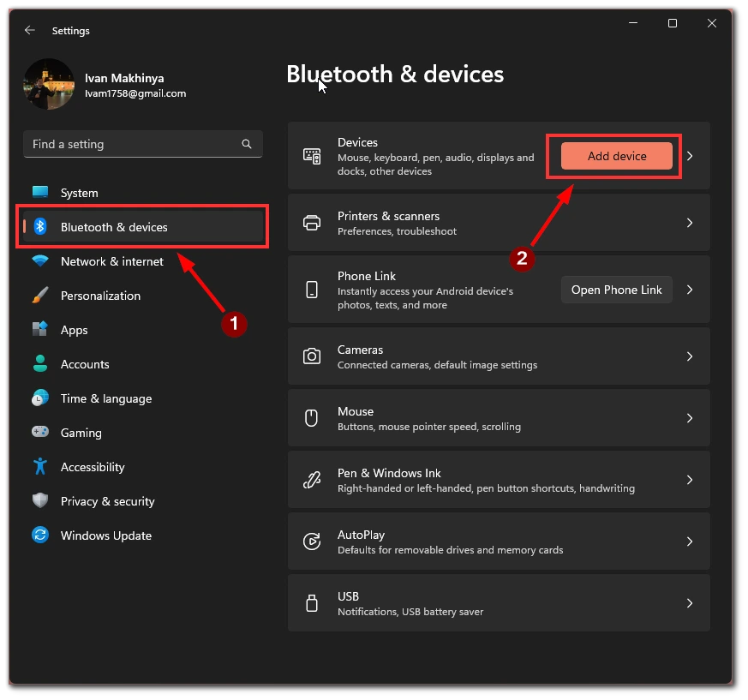This screenshot has width=748, height=700.
Task: Click the Add device button
Action: [616, 156]
